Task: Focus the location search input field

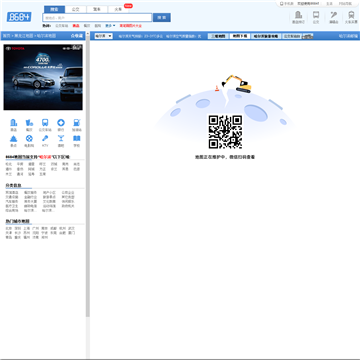Action: (97, 18)
